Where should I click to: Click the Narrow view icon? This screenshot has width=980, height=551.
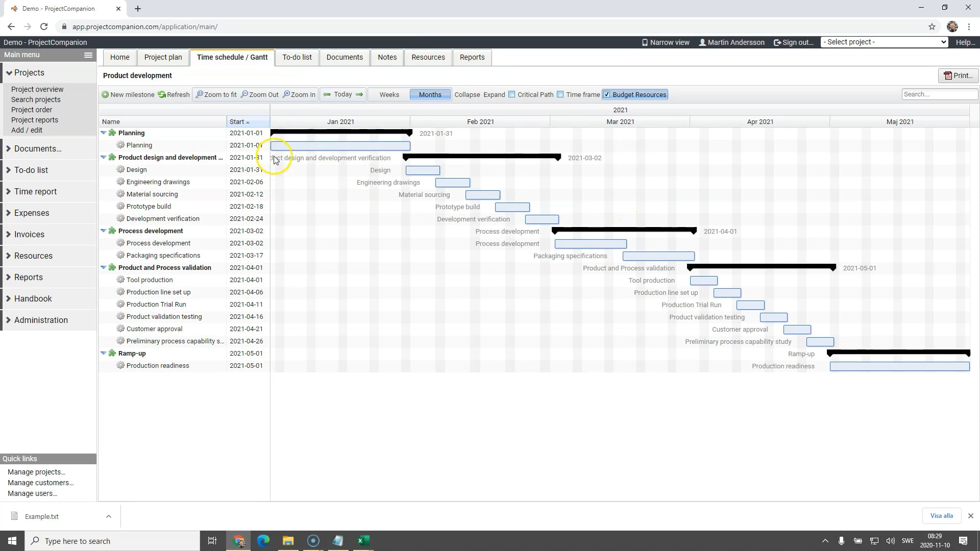(645, 42)
